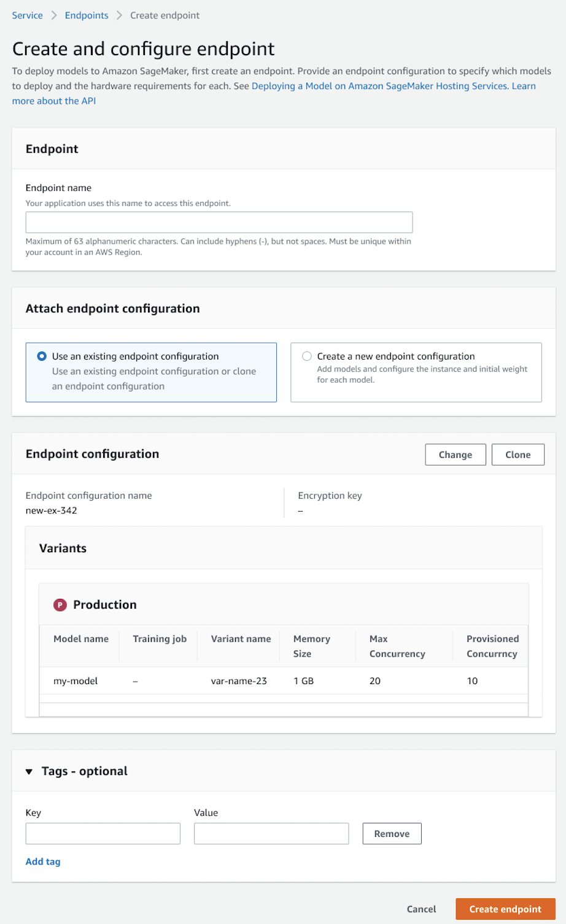Choose 'Create a new endpoint configuration'

click(306, 356)
